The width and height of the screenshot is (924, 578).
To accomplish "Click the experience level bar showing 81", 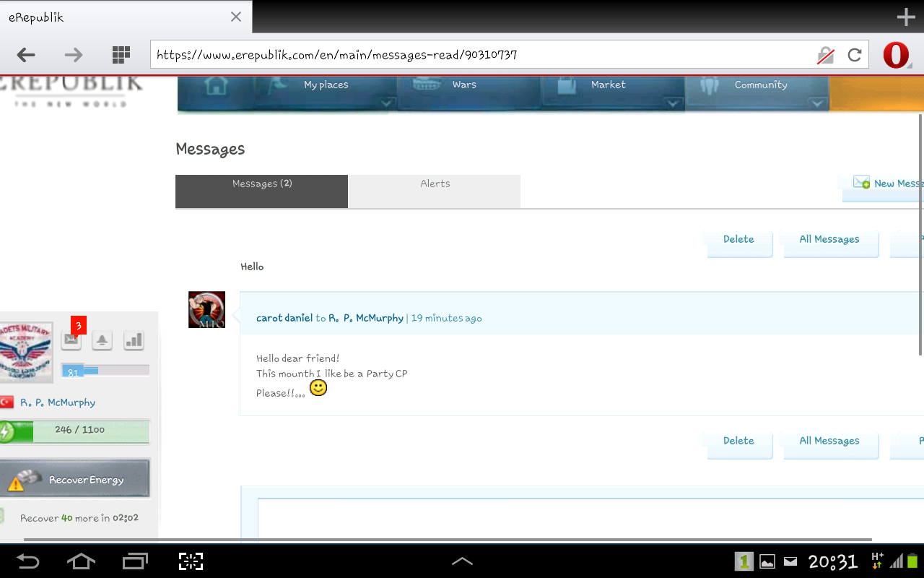I will tap(105, 371).
